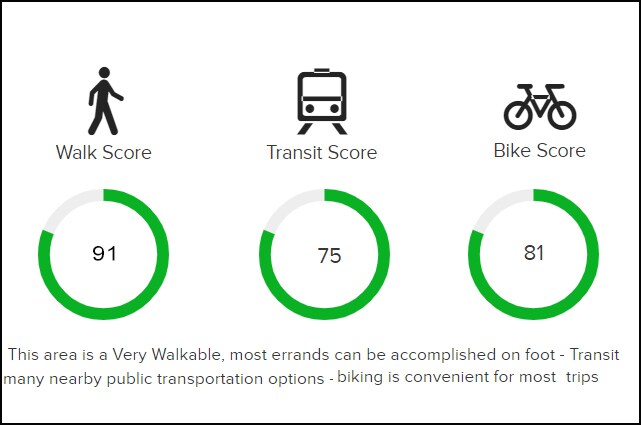Click the grey unfilled segment of Transit ring
The height and width of the screenshot is (425, 641).
click(282, 212)
